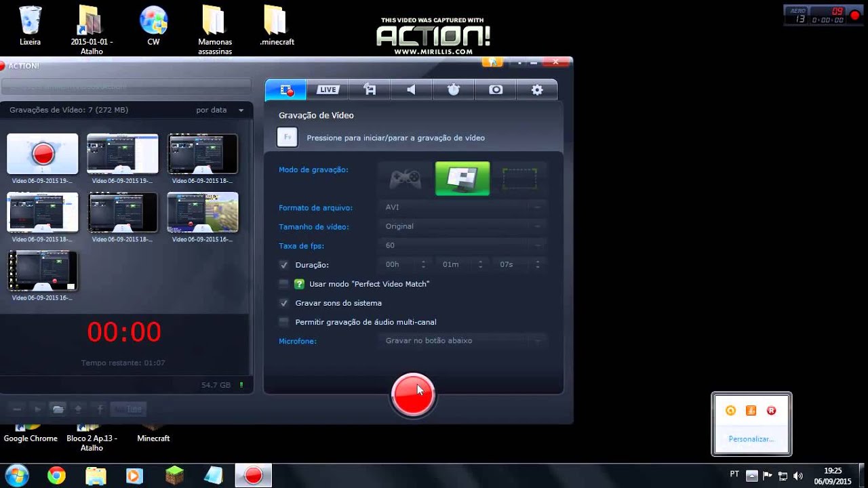Click the green help question mark icon
The width and height of the screenshot is (868, 488).
[300, 284]
